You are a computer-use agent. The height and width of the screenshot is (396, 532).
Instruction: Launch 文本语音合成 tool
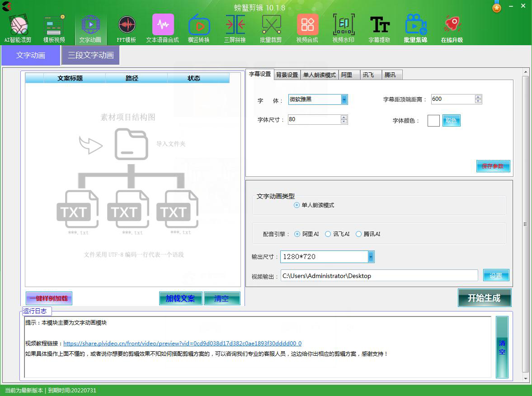[x=163, y=27]
